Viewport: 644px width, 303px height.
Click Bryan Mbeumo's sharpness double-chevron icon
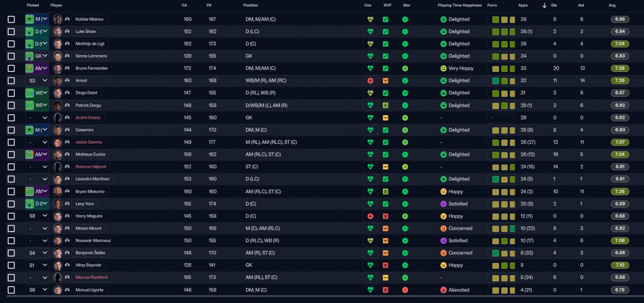tap(385, 191)
